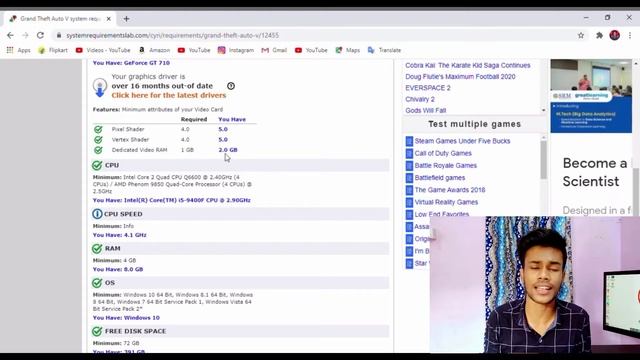Click here for the latest drivers link
The height and width of the screenshot is (360, 640).
click(169, 95)
